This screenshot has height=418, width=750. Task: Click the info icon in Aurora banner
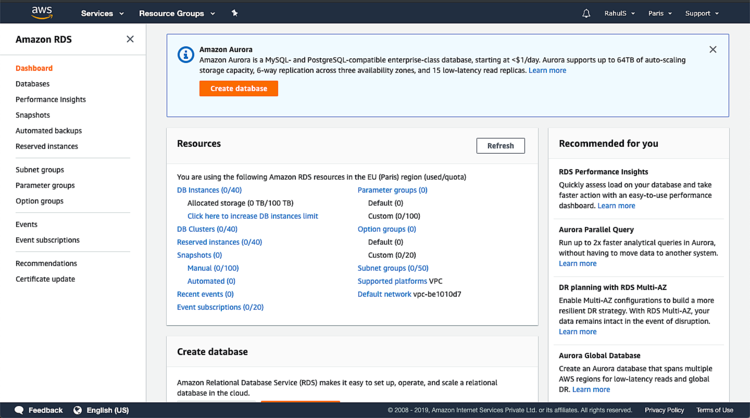186,55
